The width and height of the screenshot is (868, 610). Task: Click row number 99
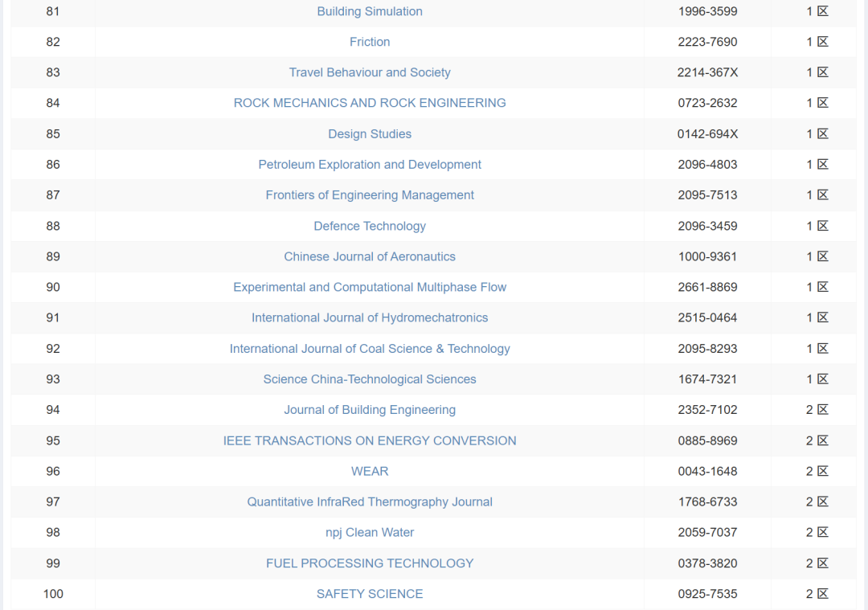coord(52,563)
